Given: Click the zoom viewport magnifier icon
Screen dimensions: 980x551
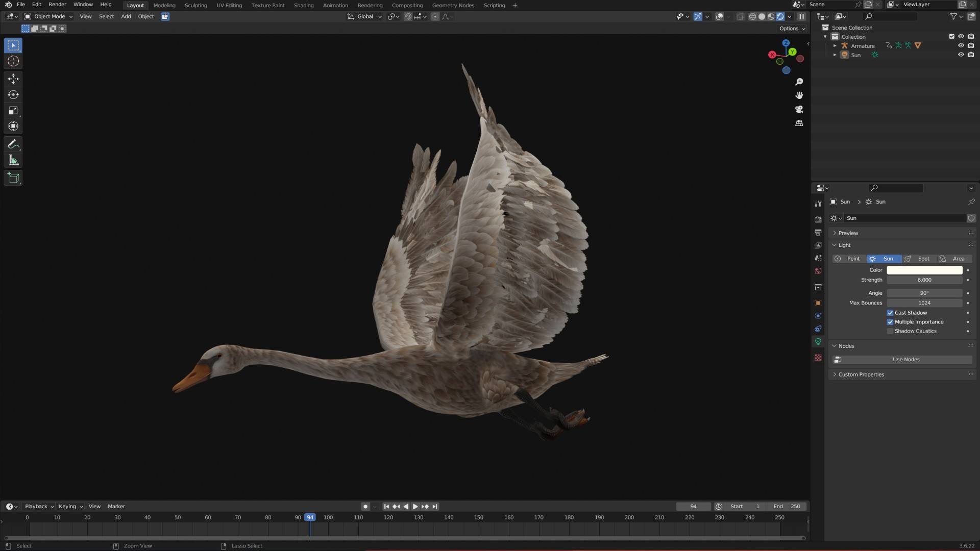Looking at the screenshot, I should point(799,82).
